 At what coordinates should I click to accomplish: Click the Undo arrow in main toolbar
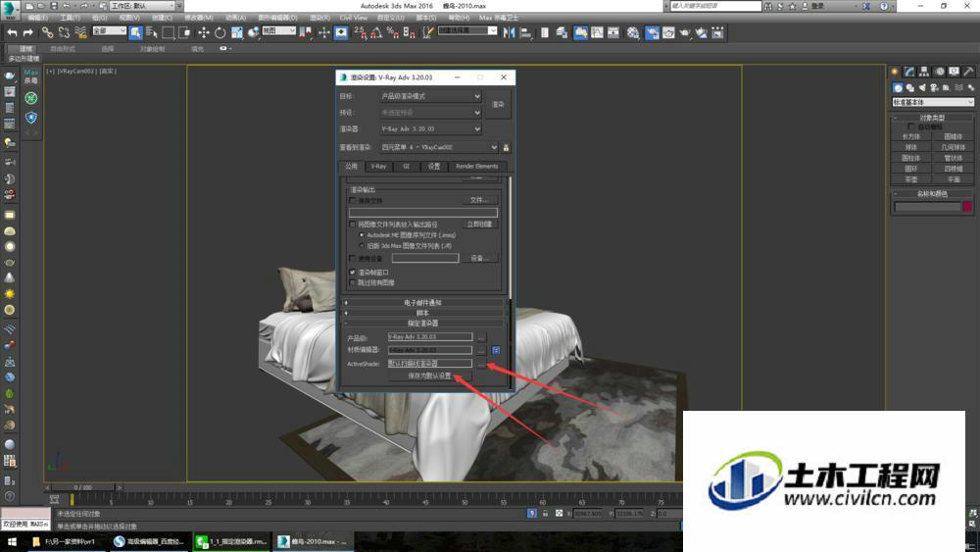(x=12, y=32)
